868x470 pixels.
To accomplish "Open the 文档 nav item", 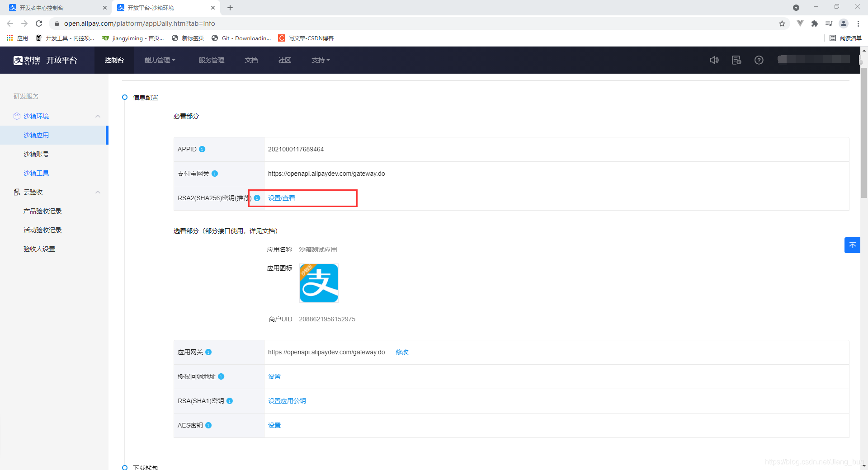I will [x=251, y=60].
